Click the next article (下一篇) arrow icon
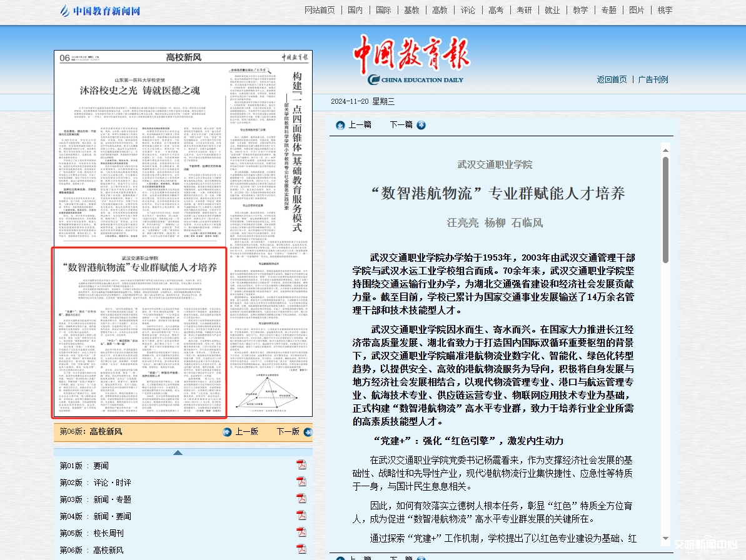The height and width of the screenshot is (560, 746). tap(421, 125)
